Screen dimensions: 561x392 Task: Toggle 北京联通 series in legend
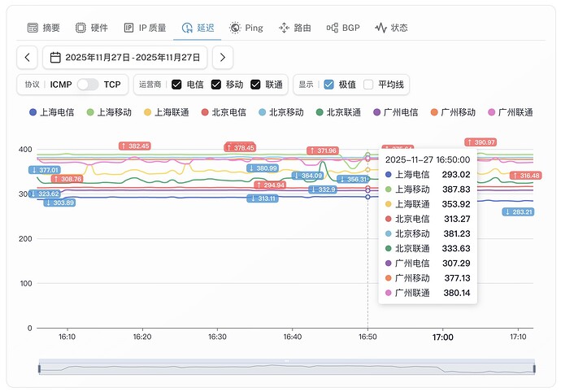pyautogui.click(x=338, y=112)
